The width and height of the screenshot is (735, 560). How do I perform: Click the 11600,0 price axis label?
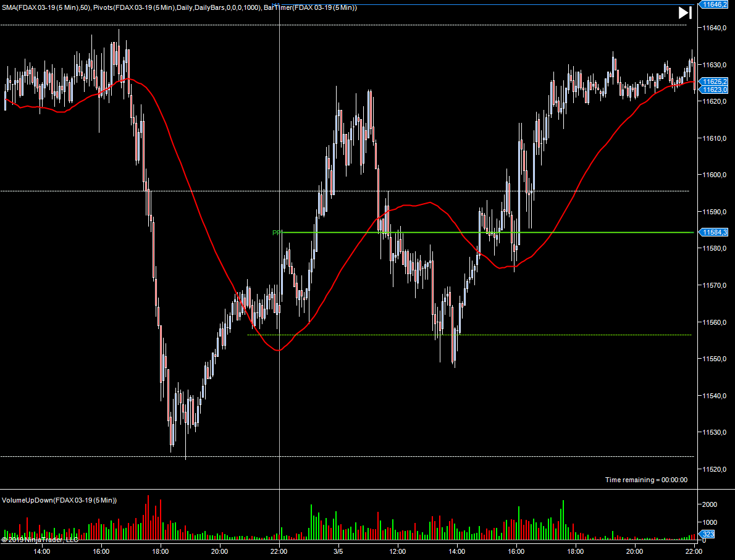click(x=715, y=175)
